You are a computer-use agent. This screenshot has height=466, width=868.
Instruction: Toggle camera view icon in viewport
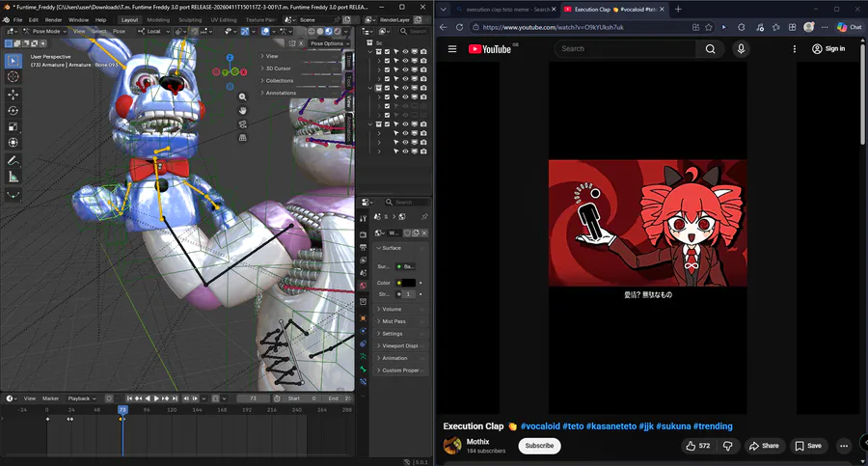pos(242,124)
